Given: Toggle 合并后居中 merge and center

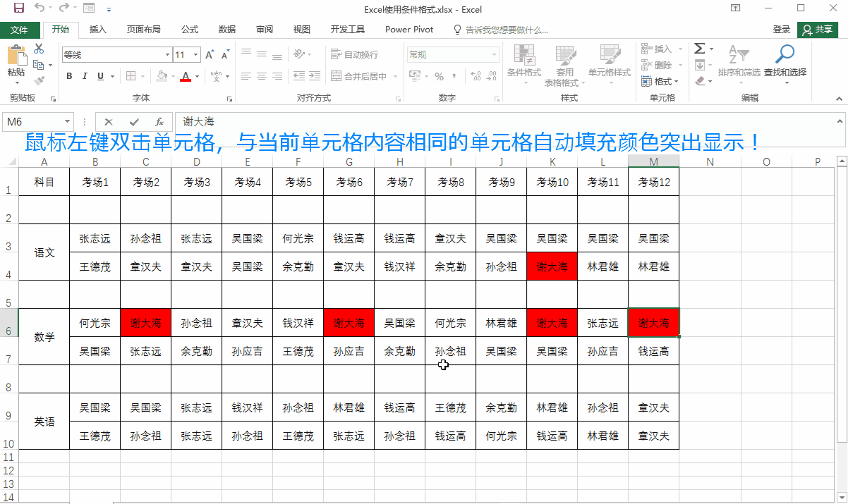Looking at the screenshot, I should click(x=359, y=76).
